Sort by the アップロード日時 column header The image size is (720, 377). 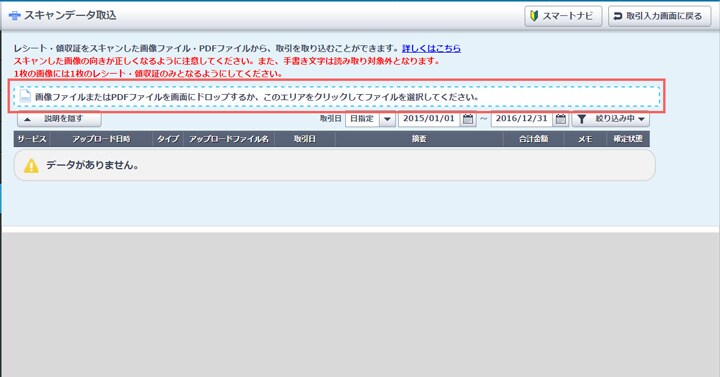(101, 139)
